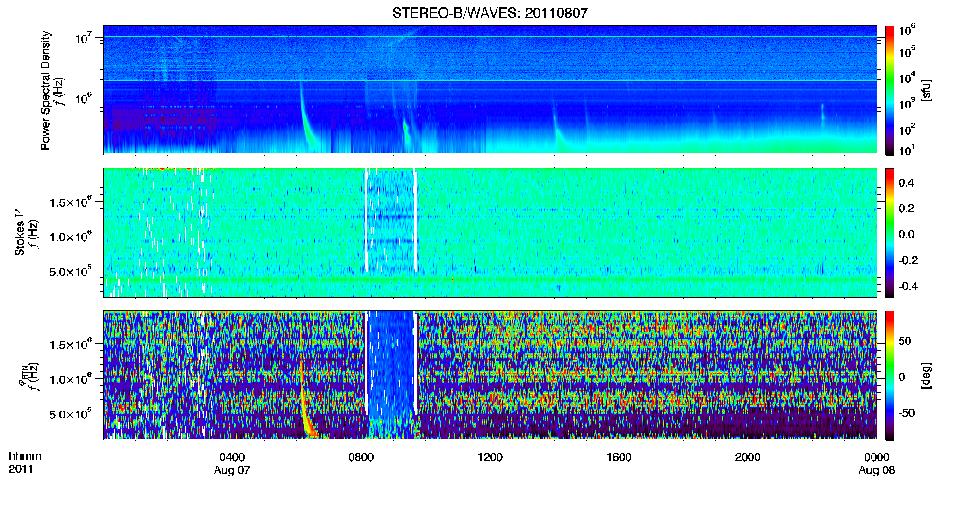This screenshot has height=505, width=980.
Task: Click the STEREO-B/WAVES: 20110807 plot title
Action: pos(490,13)
